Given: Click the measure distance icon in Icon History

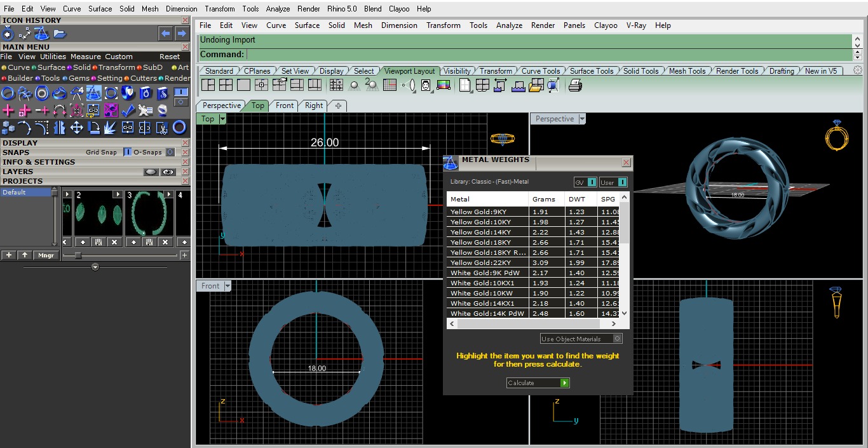Looking at the screenshot, I should click(x=25, y=34).
